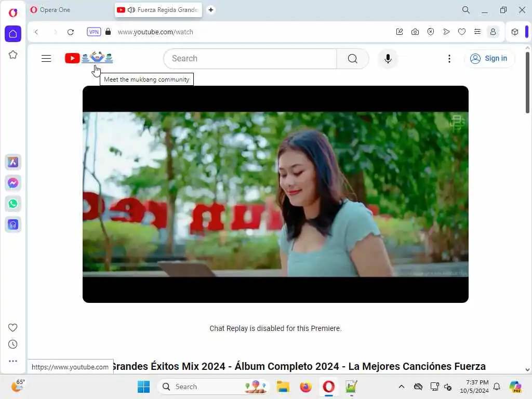The image size is (532, 399).
Task: Select the Fuerza Regida YouTube tab
Action: pos(158,10)
